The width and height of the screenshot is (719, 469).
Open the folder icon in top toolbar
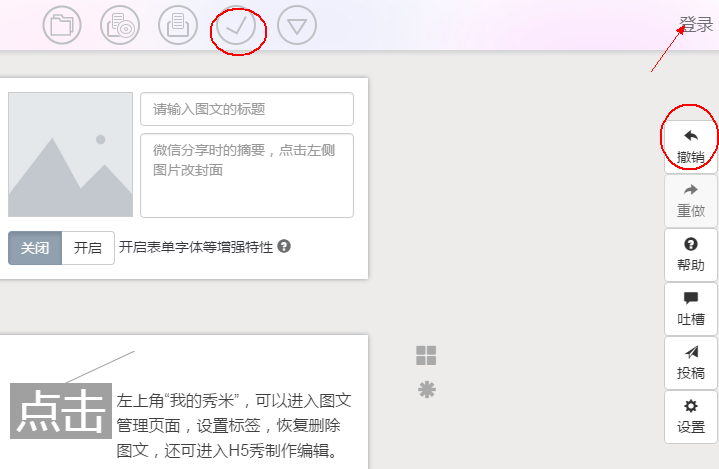pyautogui.click(x=62, y=25)
